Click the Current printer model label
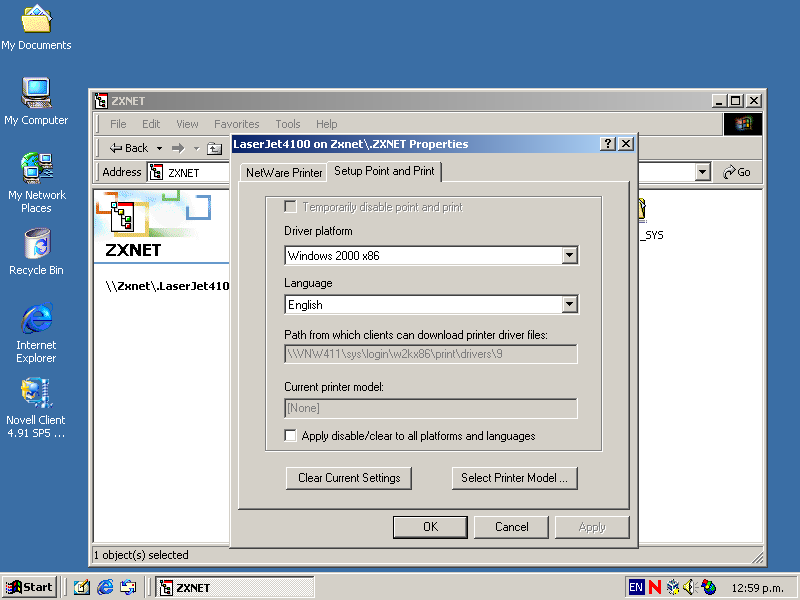 [334, 387]
